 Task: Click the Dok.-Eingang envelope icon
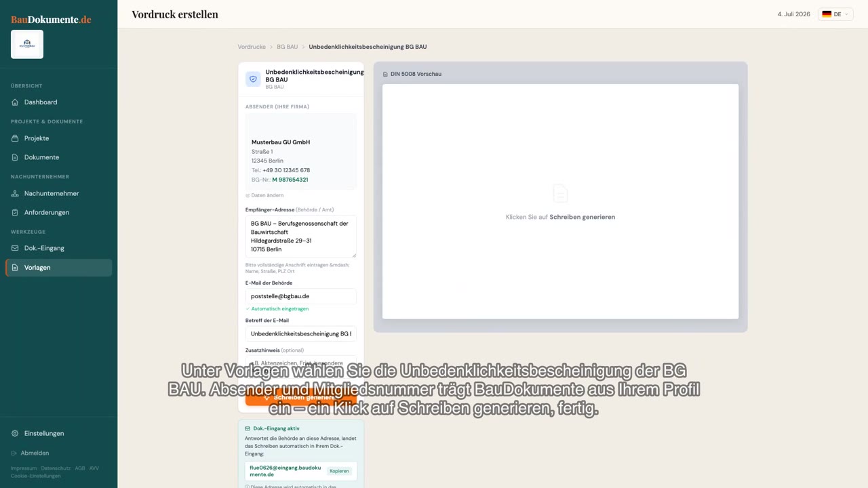coord(15,248)
